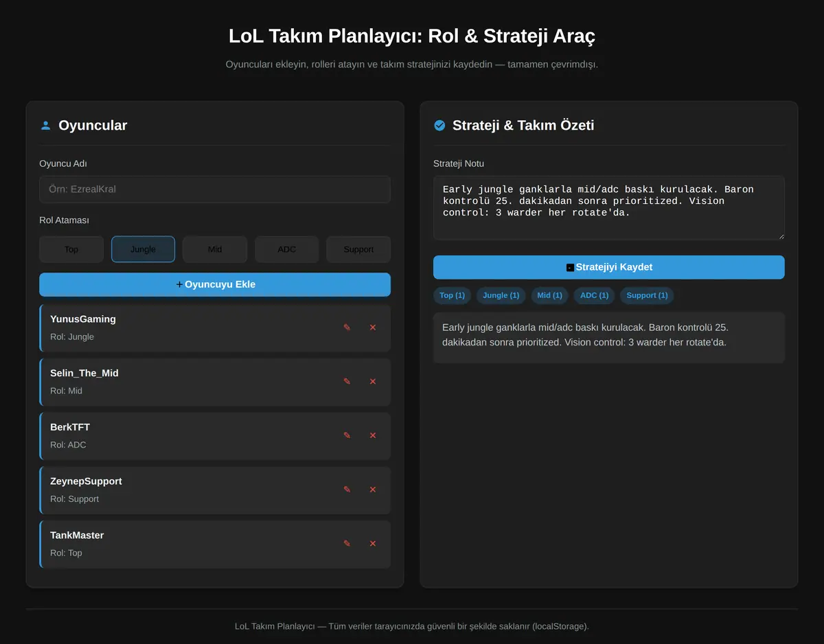Delete the YunusGaming player

click(373, 327)
